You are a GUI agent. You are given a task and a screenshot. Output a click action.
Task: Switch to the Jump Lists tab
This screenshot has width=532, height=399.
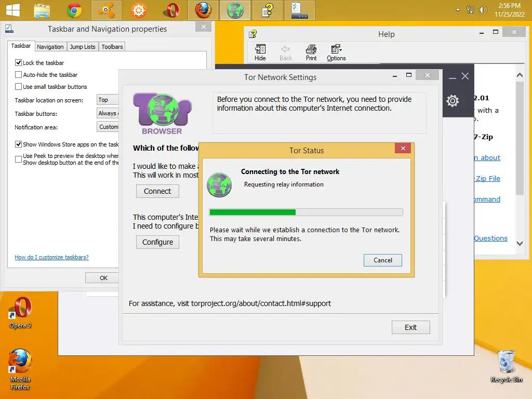tap(83, 47)
